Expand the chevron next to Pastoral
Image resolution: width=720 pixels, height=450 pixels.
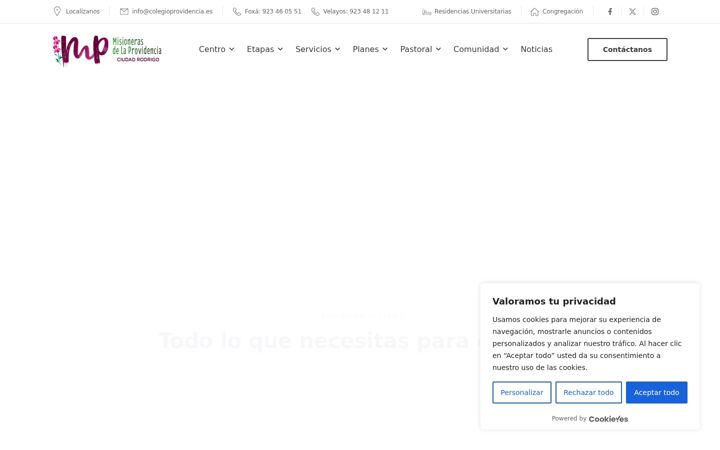coord(438,49)
